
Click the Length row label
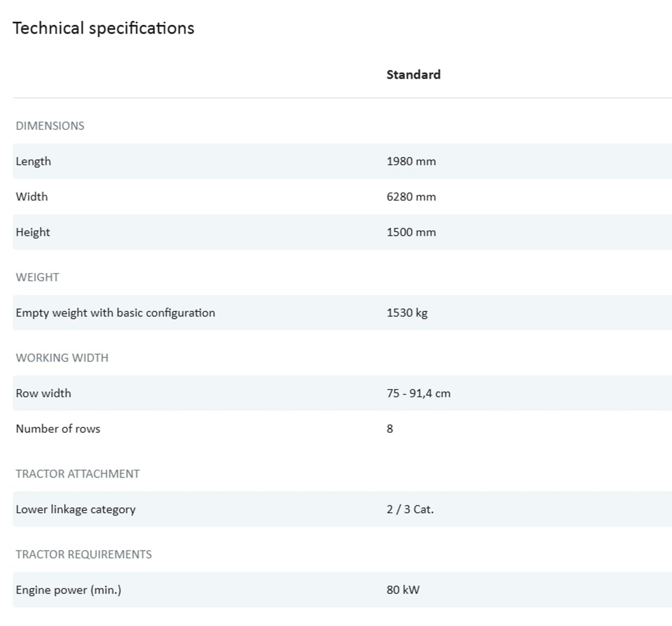(x=34, y=161)
